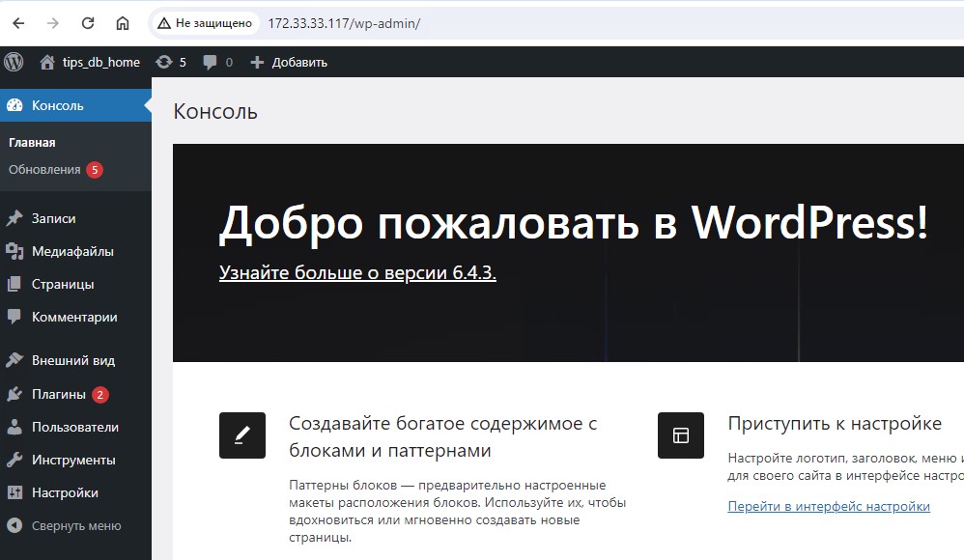Open the tips_db_home site home icon
The height and width of the screenshot is (560, 964).
coord(47,62)
